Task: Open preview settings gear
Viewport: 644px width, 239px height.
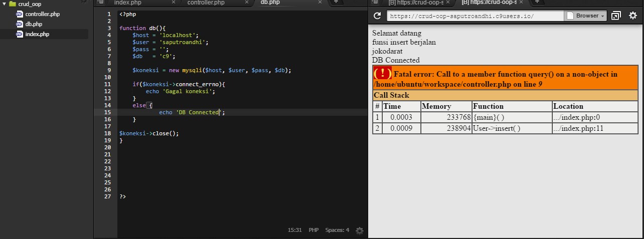Action: [x=633, y=16]
